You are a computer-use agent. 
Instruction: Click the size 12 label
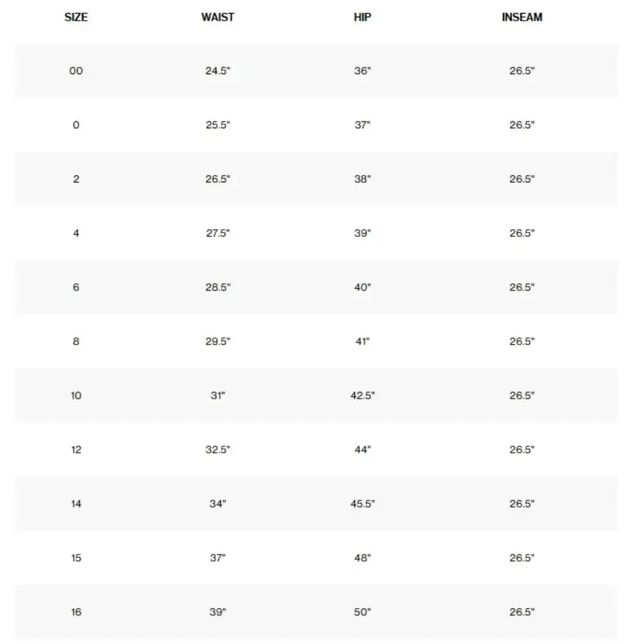point(76,450)
